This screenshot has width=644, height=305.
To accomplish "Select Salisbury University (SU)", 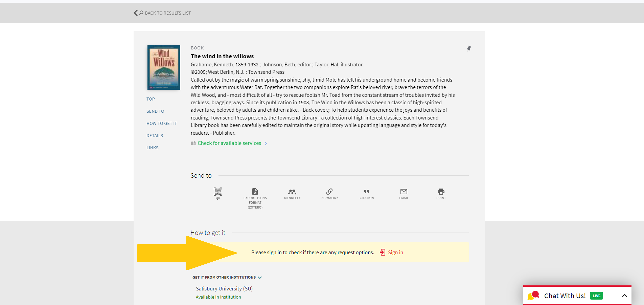I will pyautogui.click(x=224, y=289).
